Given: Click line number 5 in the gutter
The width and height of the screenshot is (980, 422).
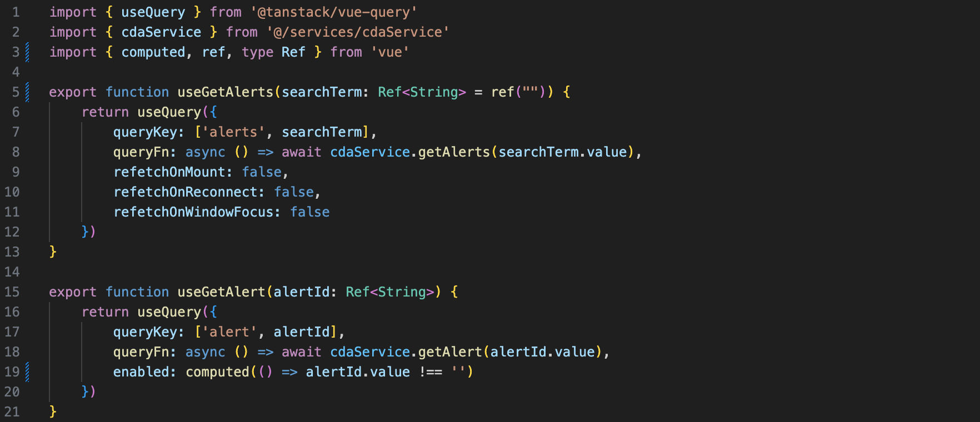Looking at the screenshot, I should click(16, 92).
